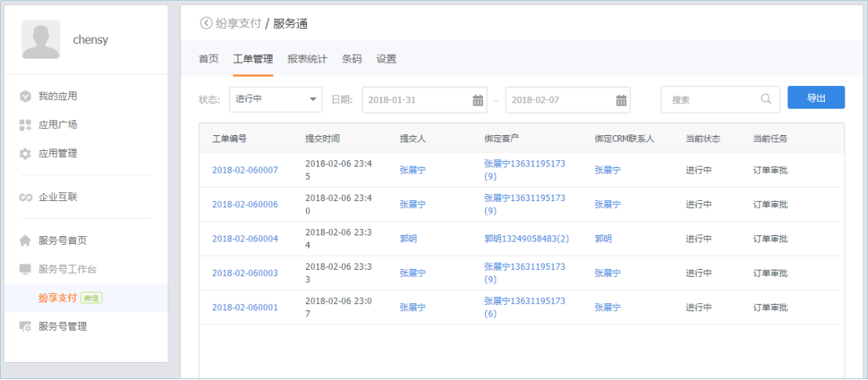
Task: Click the search magnifier icon
Action: tap(765, 99)
